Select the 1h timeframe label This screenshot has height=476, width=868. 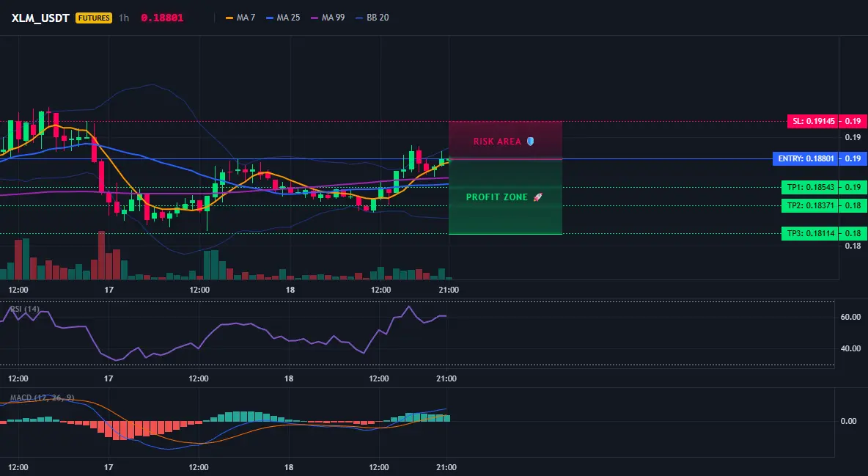click(124, 18)
